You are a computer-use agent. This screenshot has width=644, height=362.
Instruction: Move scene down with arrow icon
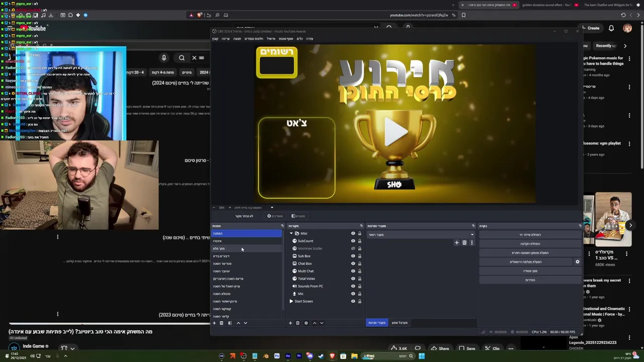pos(246,323)
